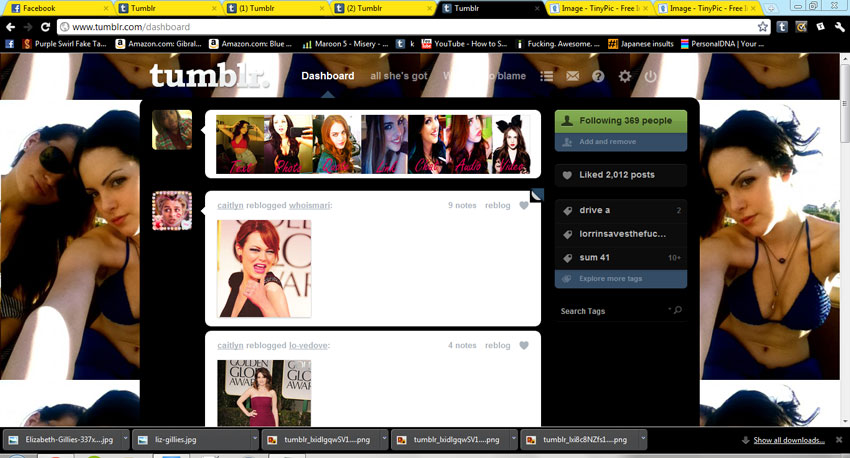
Task: Select the Dashboard nav item
Action: pyautogui.click(x=327, y=76)
